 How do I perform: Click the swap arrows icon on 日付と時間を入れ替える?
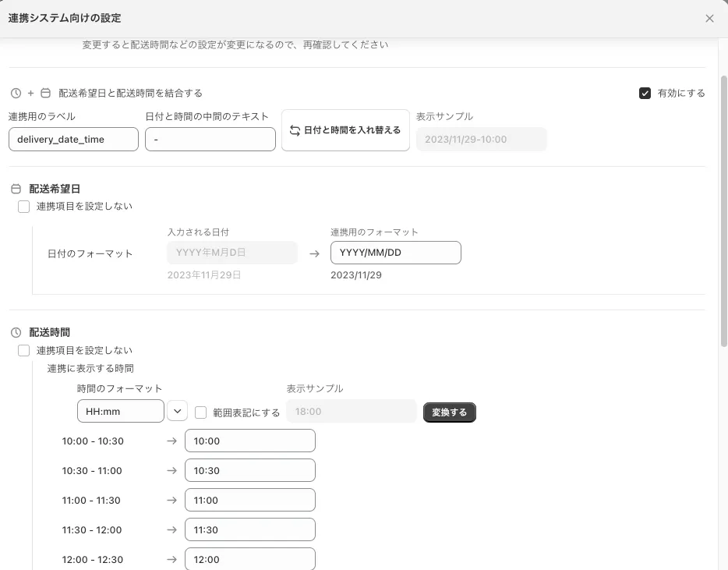click(x=295, y=130)
